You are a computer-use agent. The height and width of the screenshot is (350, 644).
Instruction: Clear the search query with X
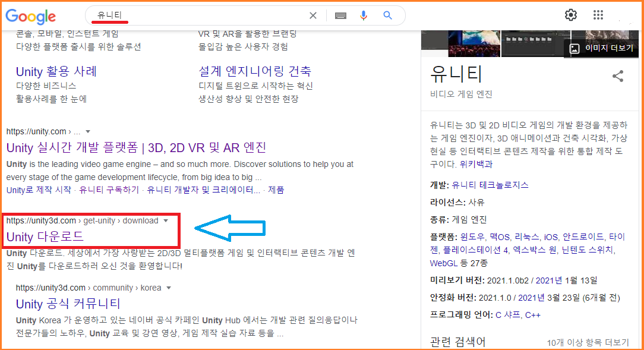coord(313,15)
